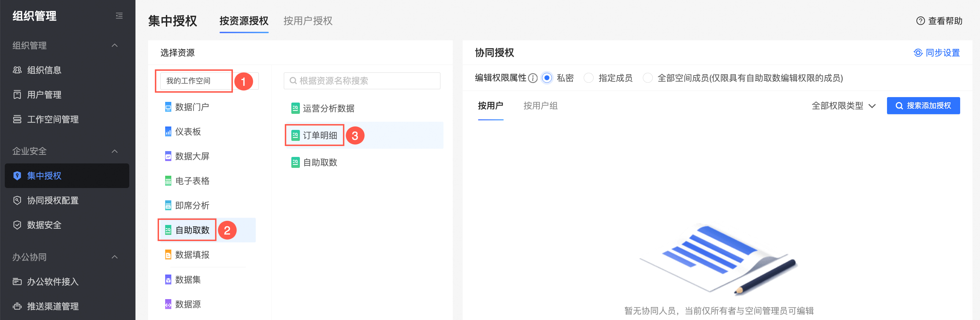Image resolution: width=980 pixels, height=320 pixels.
Task: Click the 查看帮助 question mark icon
Action: (x=920, y=21)
